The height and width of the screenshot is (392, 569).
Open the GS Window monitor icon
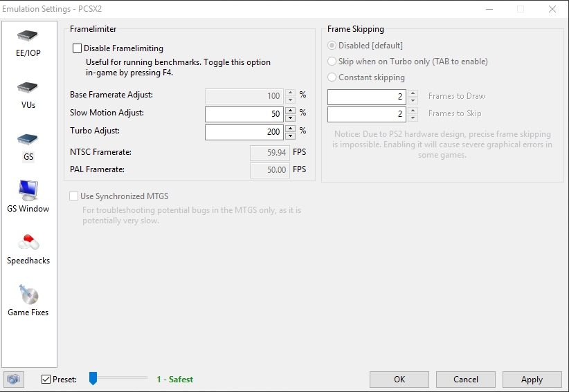(x=28, y=190)
